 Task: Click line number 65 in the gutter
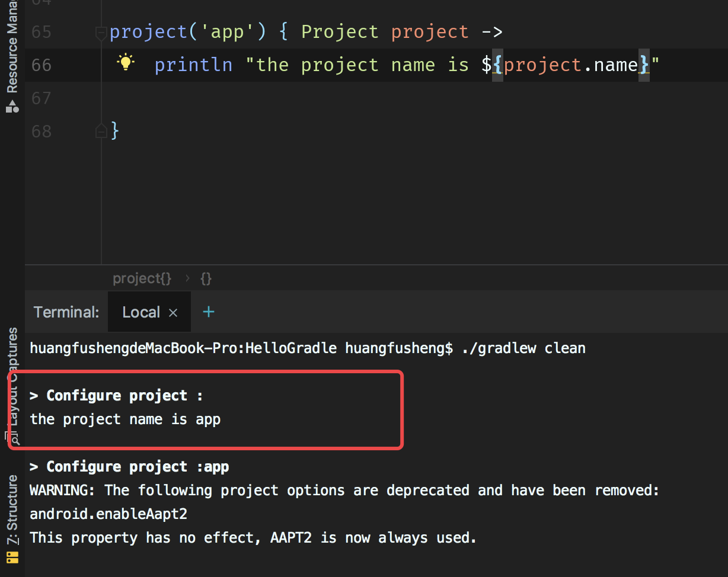pos(41,32)
